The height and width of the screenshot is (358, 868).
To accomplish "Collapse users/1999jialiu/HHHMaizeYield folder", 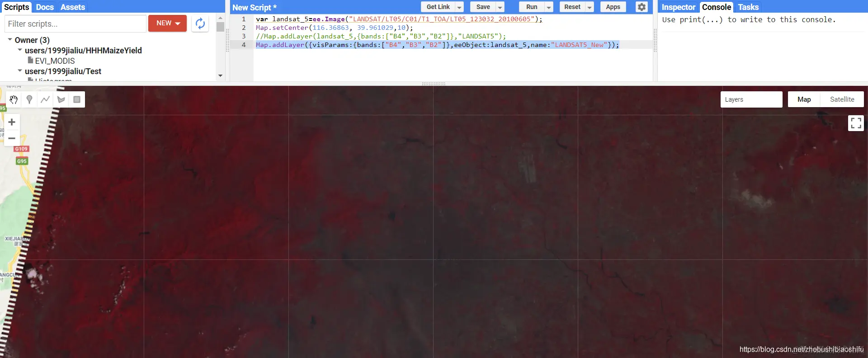I will [x=20, y=50].
